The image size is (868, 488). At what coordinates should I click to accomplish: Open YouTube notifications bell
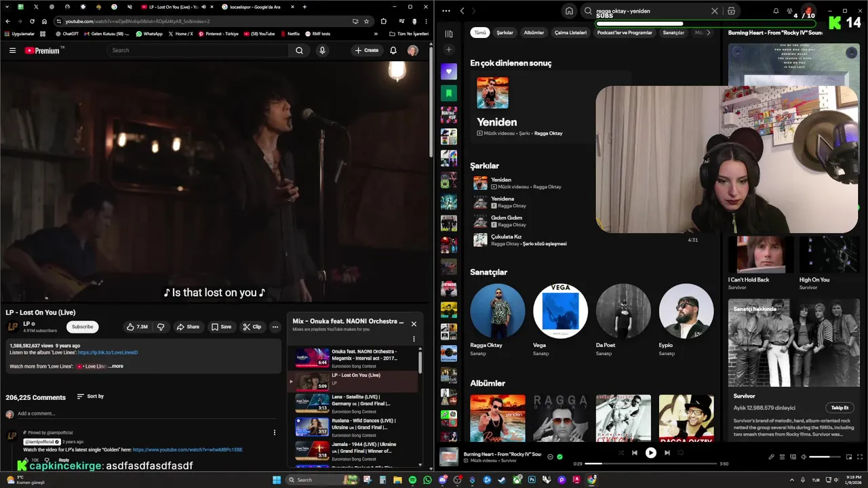[x=393, y=50]
